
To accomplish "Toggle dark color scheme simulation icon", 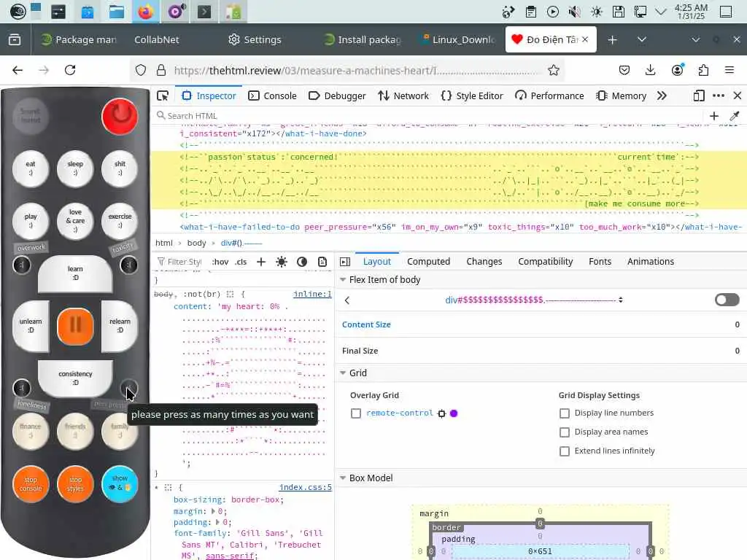I will coord(301,262).
